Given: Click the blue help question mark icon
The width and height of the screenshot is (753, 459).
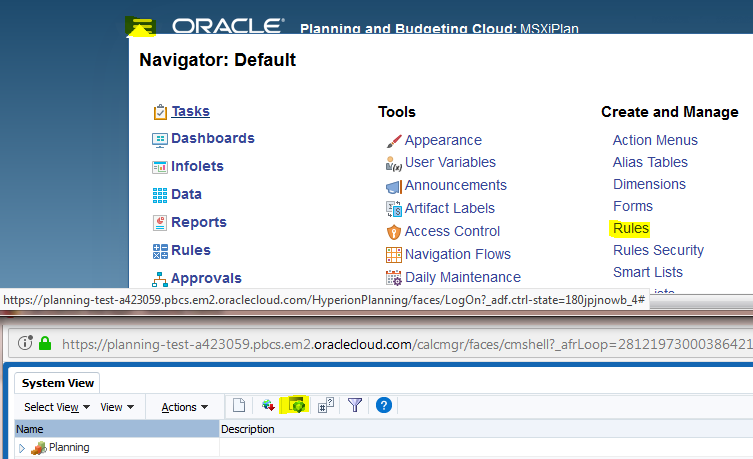Looking at the screenshot, I should click(384, 406).
